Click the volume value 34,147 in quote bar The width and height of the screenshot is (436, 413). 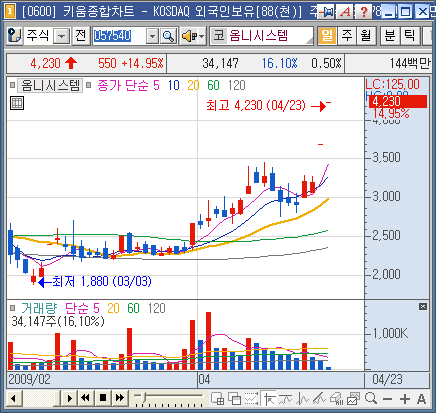220,63
